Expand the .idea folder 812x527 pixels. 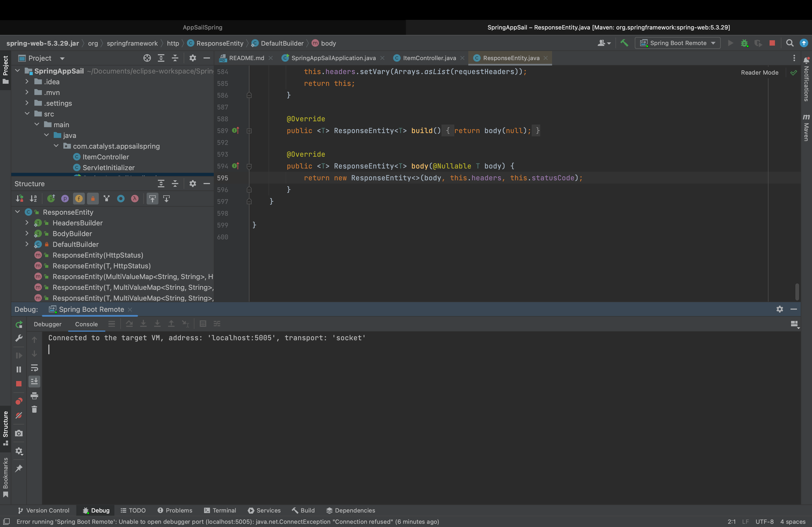pyautogui.click(x=27, y=82)
